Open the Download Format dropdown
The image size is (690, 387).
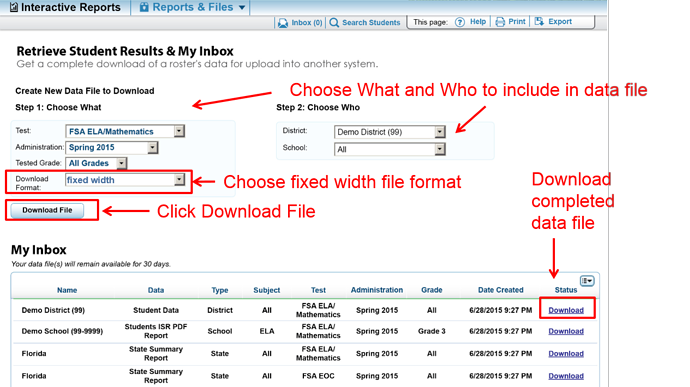coord(125,180)
